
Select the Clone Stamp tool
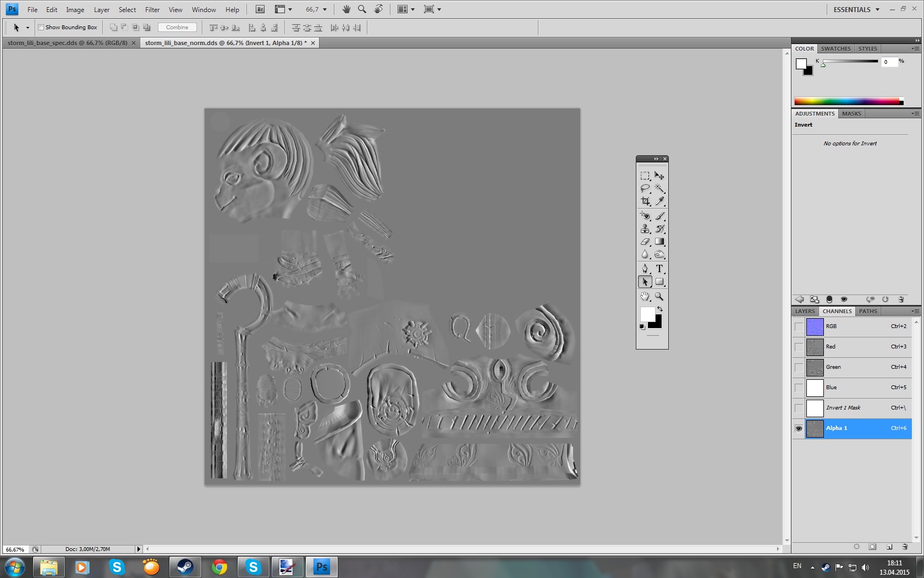[x=645, y=228]
